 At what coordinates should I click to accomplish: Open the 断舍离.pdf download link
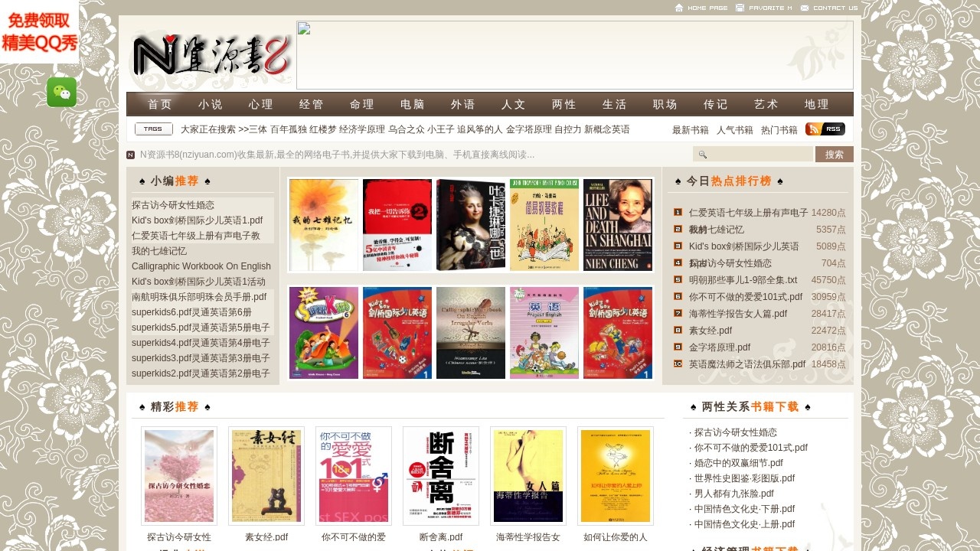(x=441, y=536)
